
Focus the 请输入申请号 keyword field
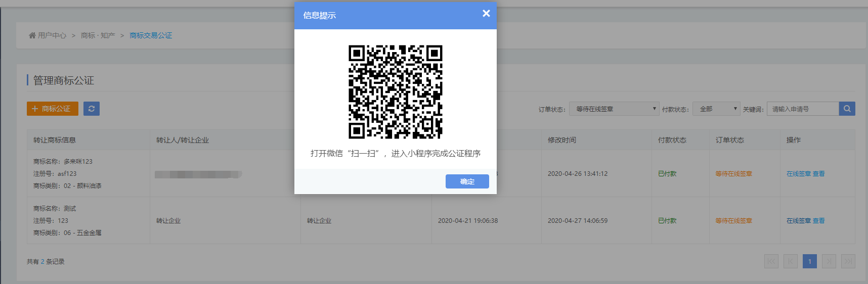pos(803,109)
